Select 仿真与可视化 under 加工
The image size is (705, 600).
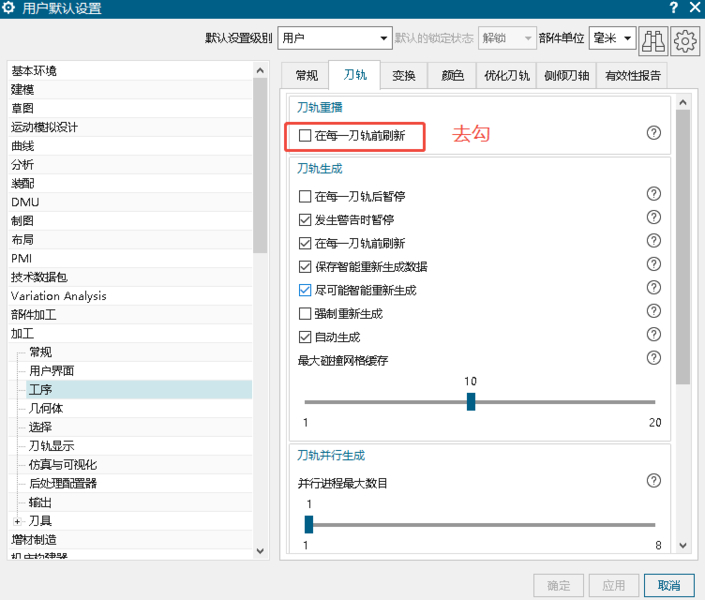138,465
